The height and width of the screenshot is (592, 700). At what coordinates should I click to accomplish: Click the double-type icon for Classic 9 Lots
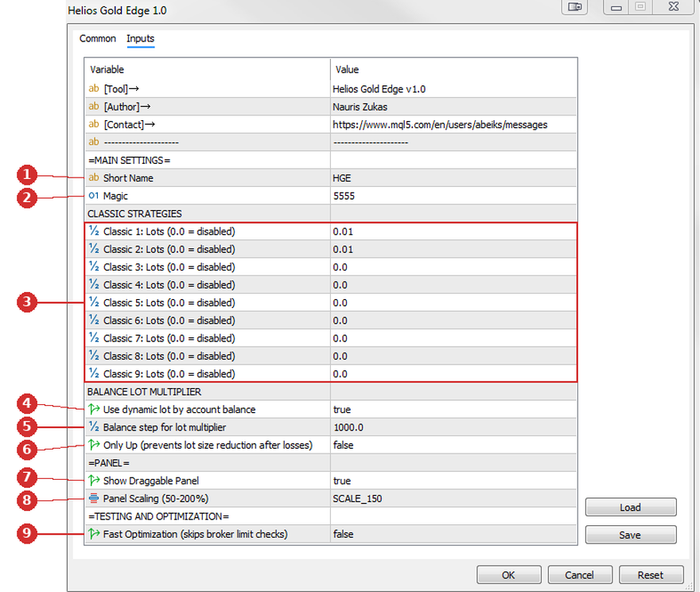tap(94, 373)
